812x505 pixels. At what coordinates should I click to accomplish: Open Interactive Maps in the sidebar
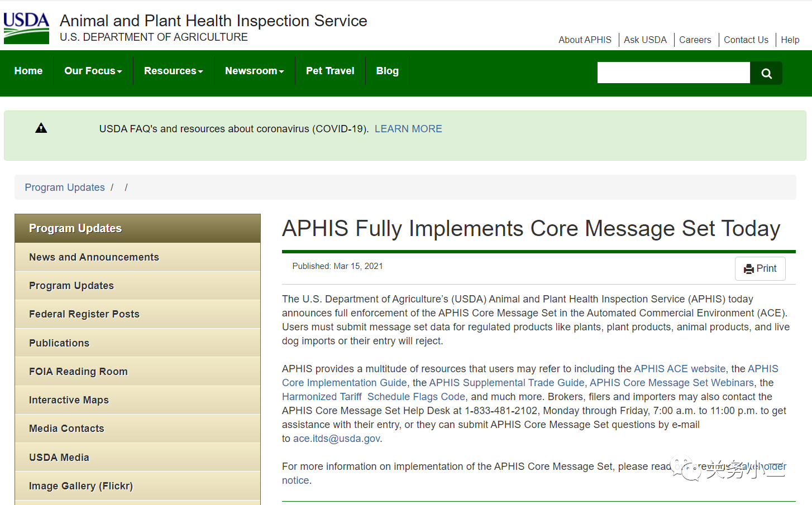coord(137,400)
